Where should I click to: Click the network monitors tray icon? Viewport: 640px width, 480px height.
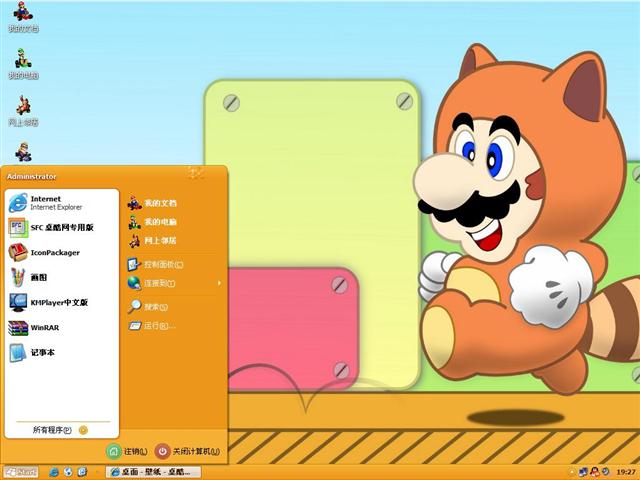click(x=583, y=472)
